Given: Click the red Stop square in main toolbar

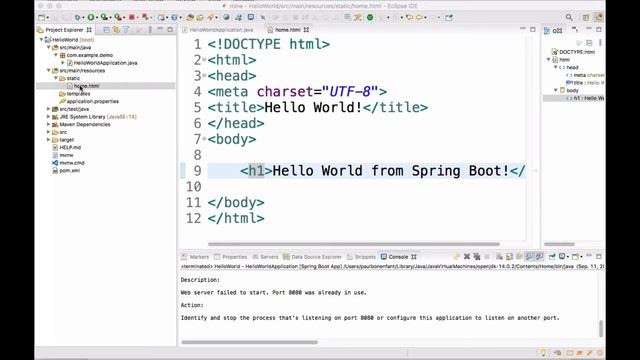Looking at the screenshot, I should [x=131, y=18].
